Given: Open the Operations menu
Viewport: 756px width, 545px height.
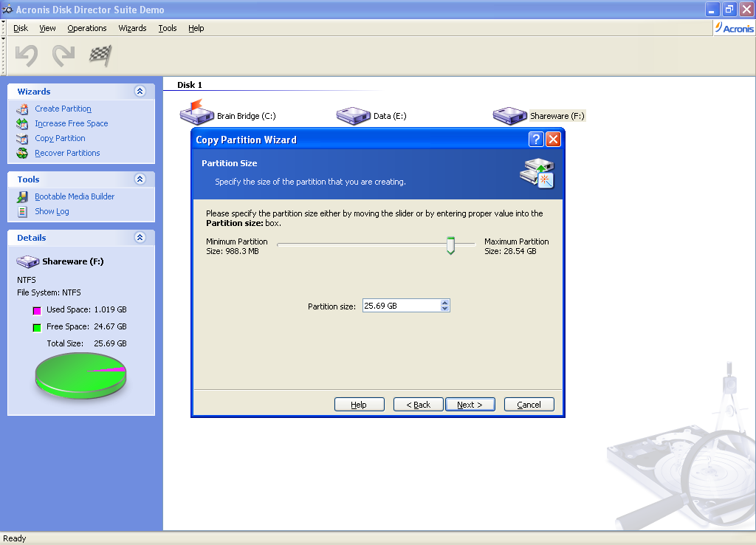Looking at the screenshot, I should [x=87, y=28].
